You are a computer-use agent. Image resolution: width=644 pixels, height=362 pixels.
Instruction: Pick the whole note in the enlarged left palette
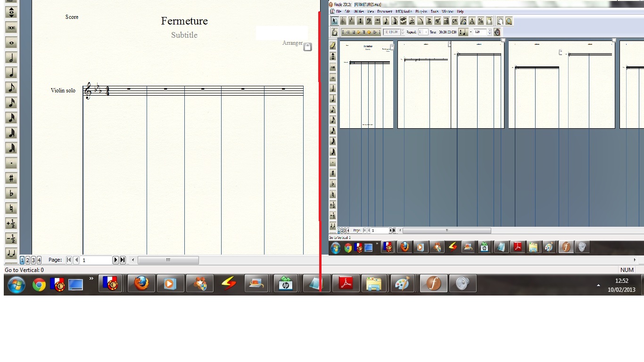pyautogui.click(x=11, y=42)
